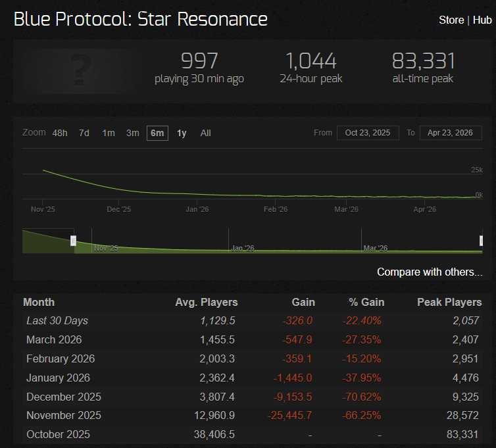Click the February 2026 row label
496x448 pixels.
pos(61,359)
